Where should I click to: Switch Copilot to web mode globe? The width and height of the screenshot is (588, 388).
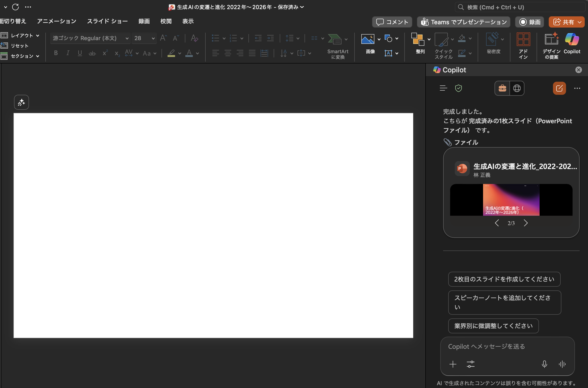(517, 88)
